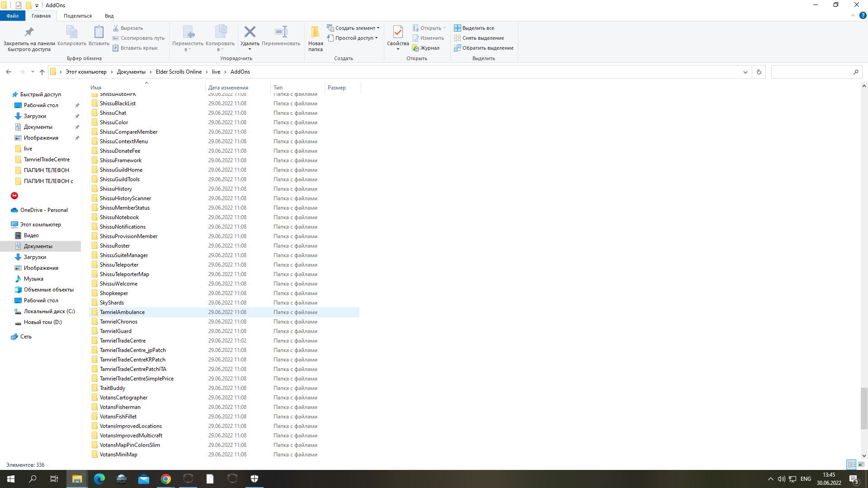This screenshot has width=868, height=488.
Task: Open the Файл tab
Action: point(13,16)
